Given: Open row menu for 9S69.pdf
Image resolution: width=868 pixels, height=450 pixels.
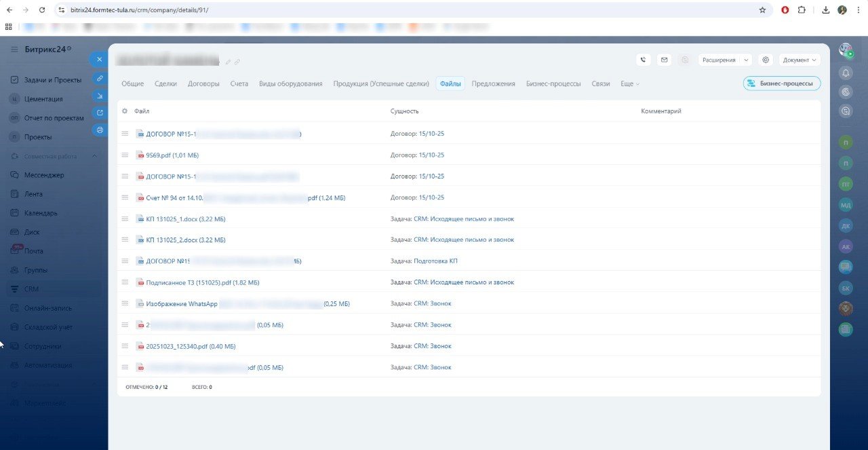Looking at the screenshot, I should coord(125,155).
